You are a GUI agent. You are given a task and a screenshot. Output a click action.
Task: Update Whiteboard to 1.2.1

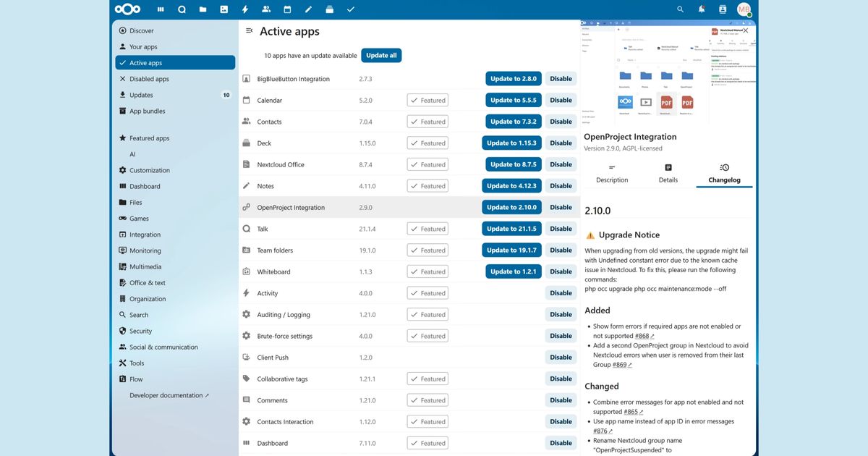click(x=514, y=271)
